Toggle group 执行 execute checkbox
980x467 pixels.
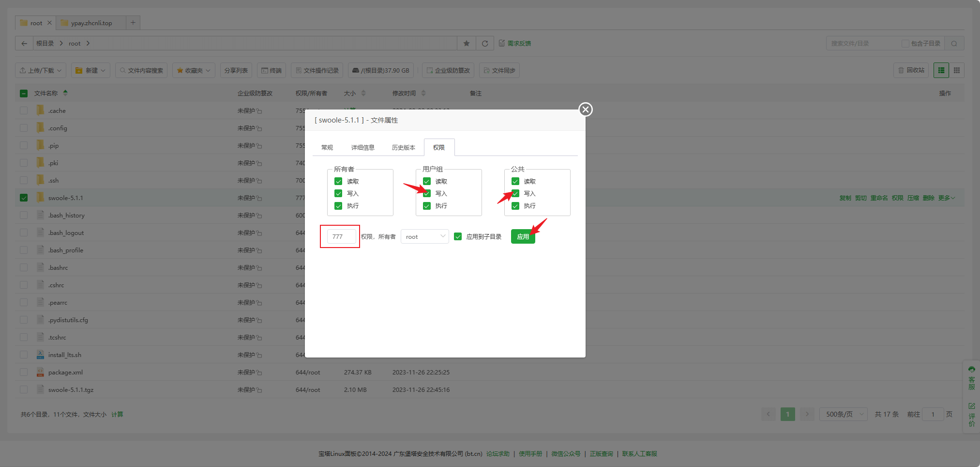(x=427, y=206)
